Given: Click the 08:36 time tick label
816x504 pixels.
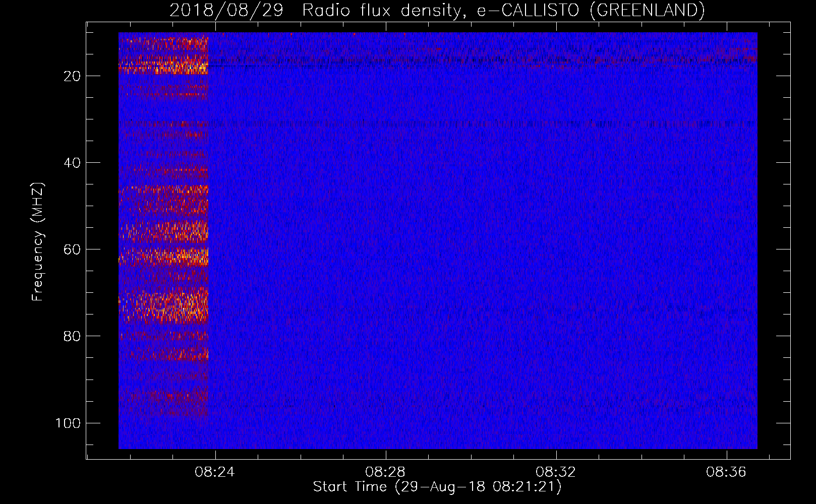Looking at the screenshot, I should [x=726, y=472].
